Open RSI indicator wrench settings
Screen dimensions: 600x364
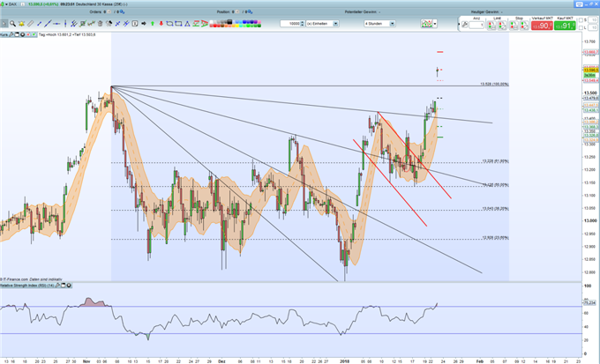pyautogui.click(x=57, y=286)
